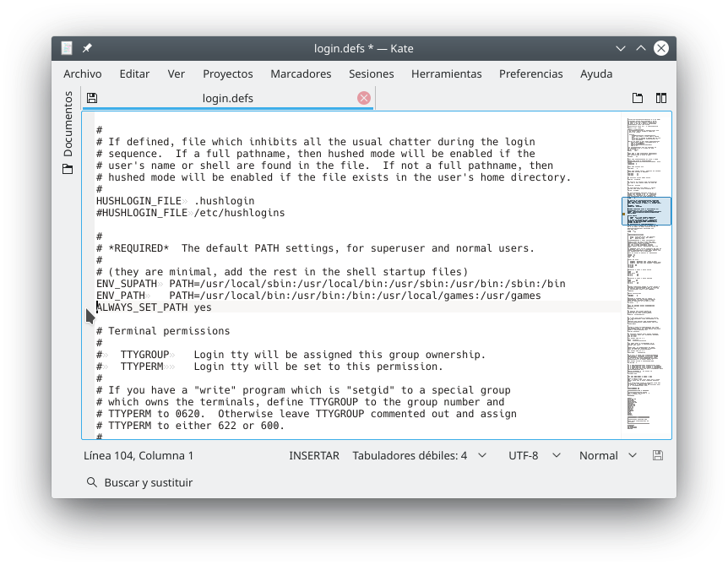Click the split view icon

[x=661, y=98]
